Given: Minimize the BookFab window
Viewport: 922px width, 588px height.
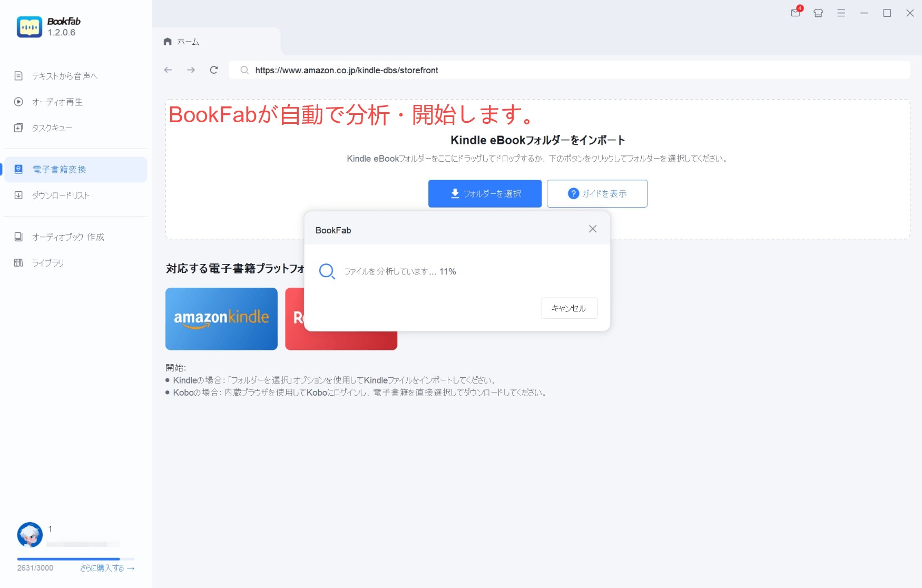Looking at the screenshot, I should coord(864,13).
